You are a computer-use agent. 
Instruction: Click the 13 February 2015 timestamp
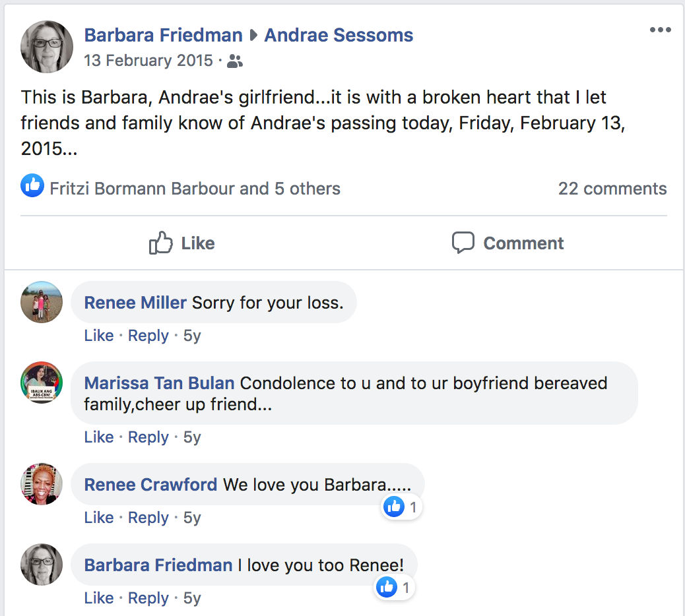(148, 61)
